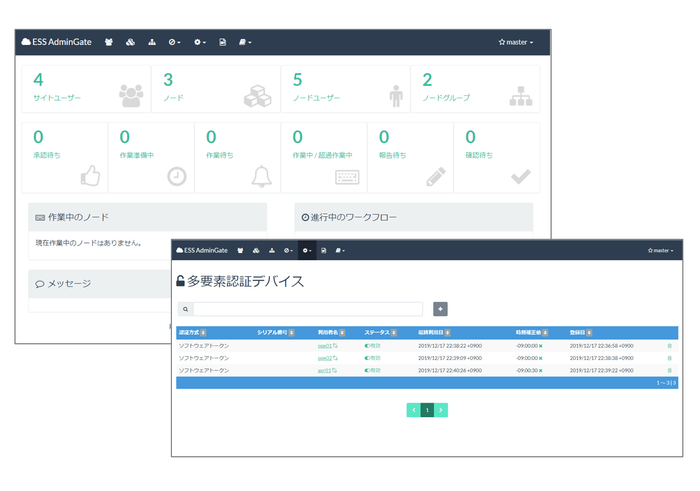Click the refresh icon next to ope02
700x491 pixels.
tap(335, 358)
